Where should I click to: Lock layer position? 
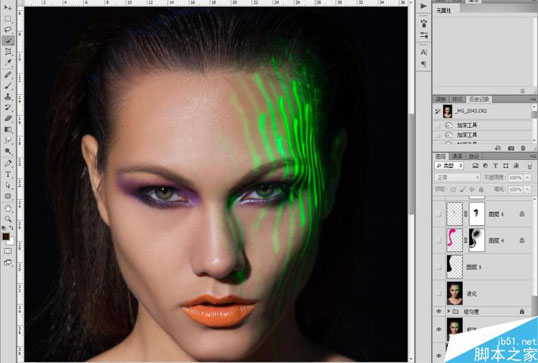(472, 189)
